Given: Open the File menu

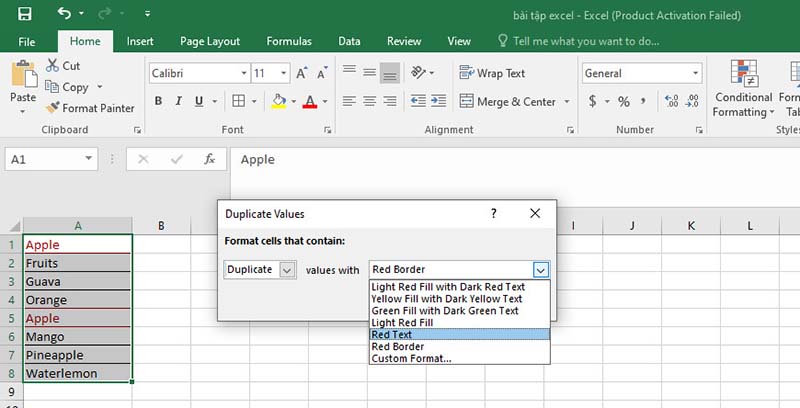Looking at the screenshot, I should pos(27,42).
